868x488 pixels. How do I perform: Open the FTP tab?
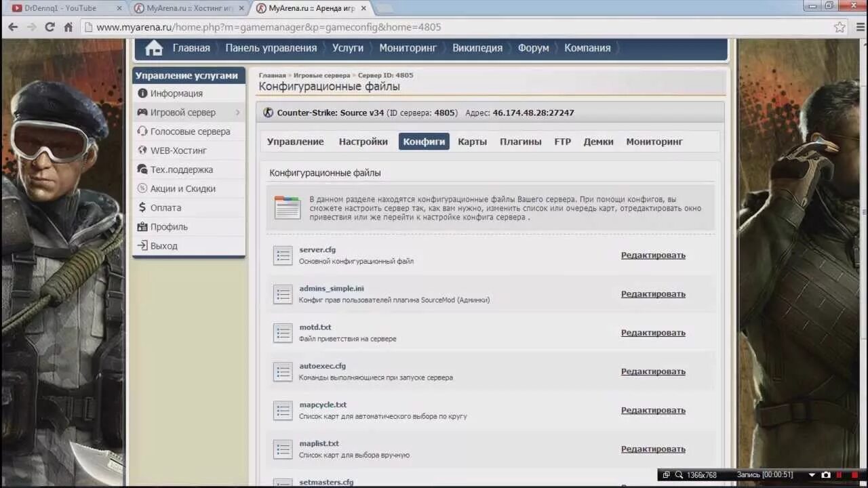[563, 142]
